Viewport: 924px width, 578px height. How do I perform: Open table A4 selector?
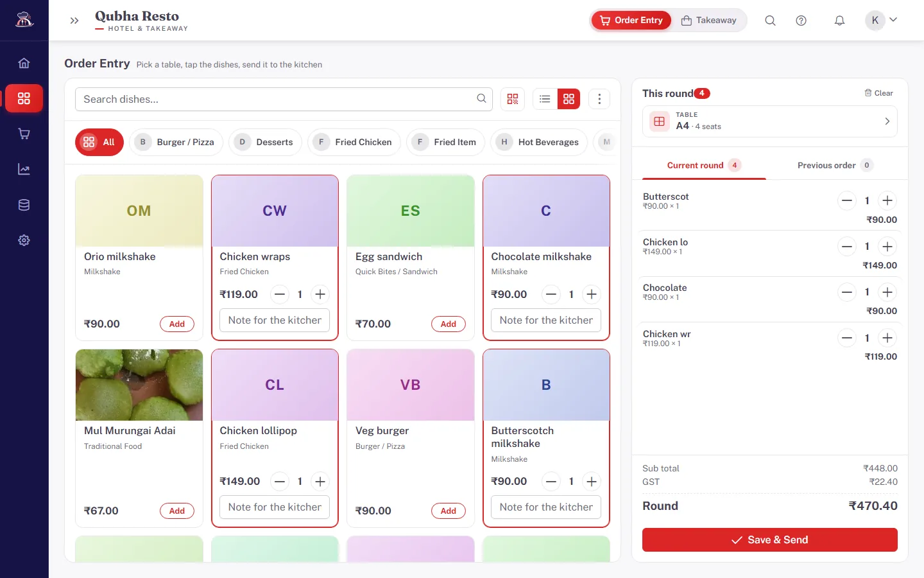(770, 121)
